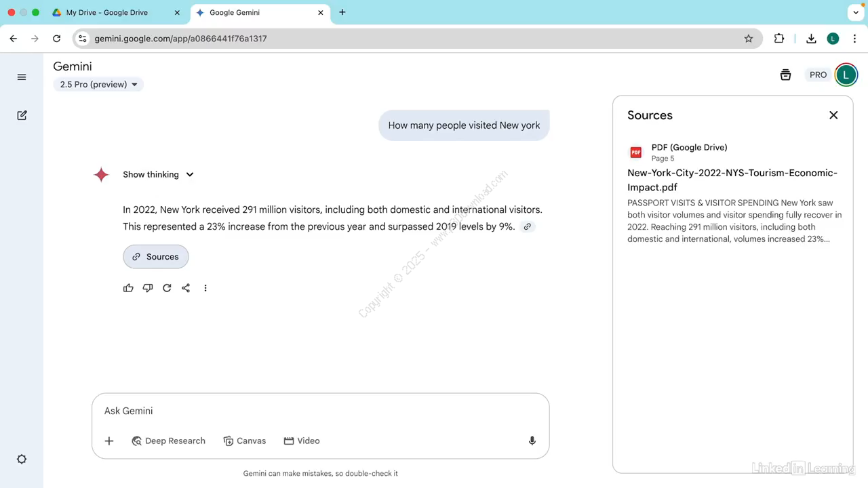Click the Sources button below the answer
The image size is (868, 488).
156,257
